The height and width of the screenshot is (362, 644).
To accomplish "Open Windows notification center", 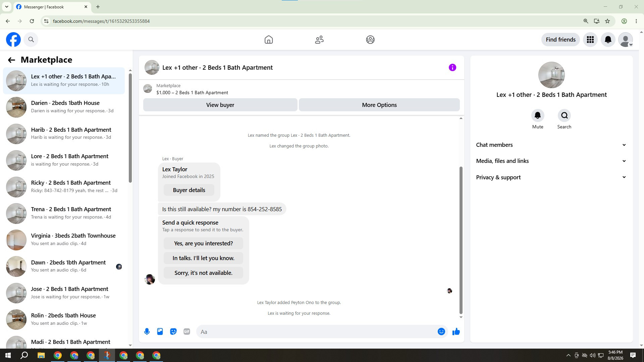I will [x=633, y=355].
